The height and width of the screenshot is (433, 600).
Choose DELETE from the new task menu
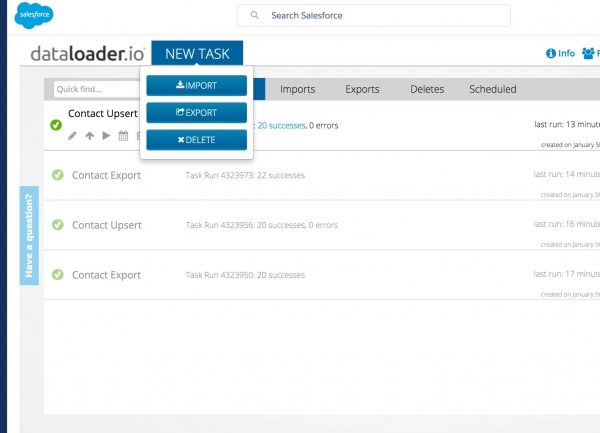[196, 140]
